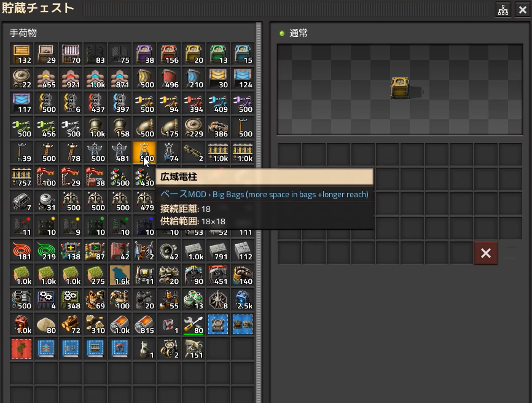Grab big electric pole stack of 481

120,152
